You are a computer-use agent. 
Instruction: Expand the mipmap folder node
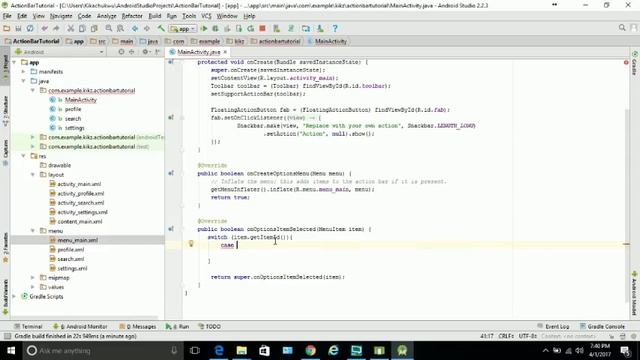[x=33, y=278]
